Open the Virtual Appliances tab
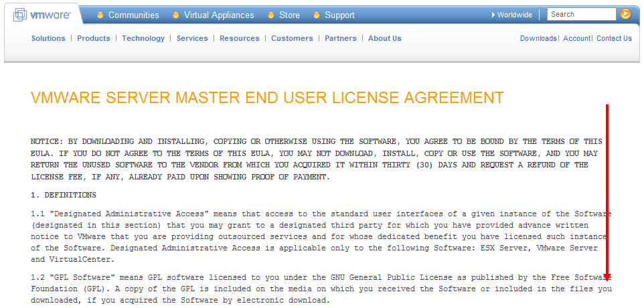This screenshot has height=308, width=644. 214,15
